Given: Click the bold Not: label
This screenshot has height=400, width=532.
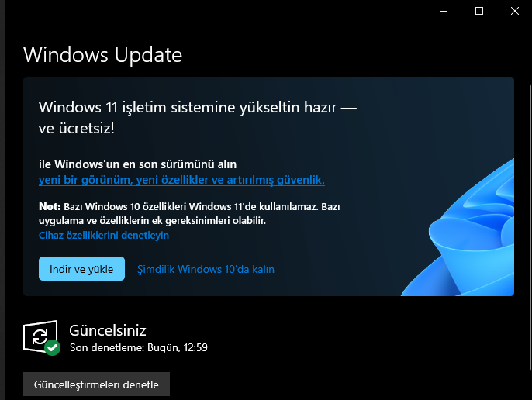Looking at the screenshot, I should pyautogui.click(x=50, y=206).
